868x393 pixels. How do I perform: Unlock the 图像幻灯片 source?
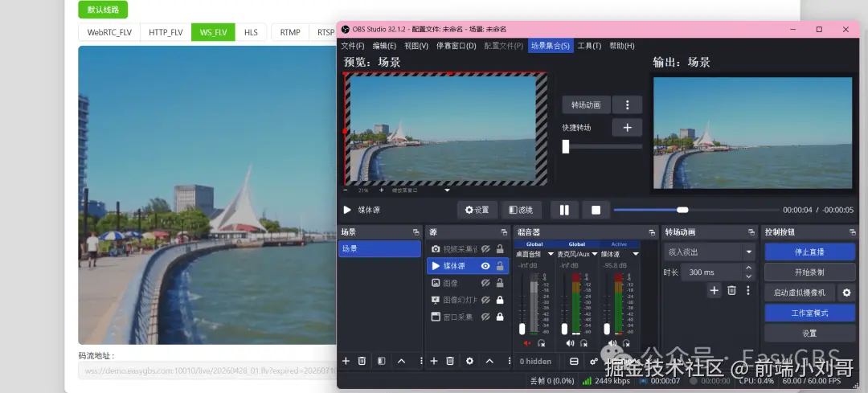[x=500, y=300]
